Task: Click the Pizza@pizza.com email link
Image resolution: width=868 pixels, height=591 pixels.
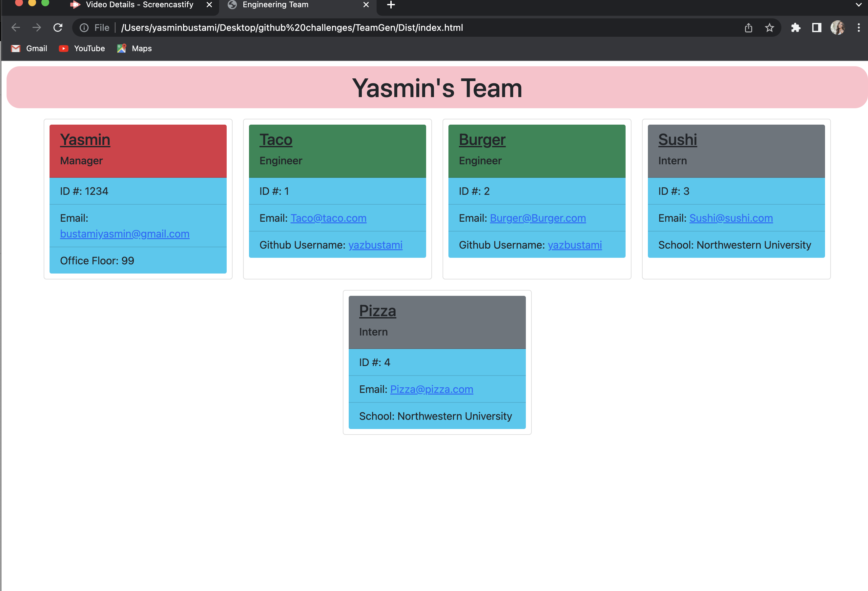Action: click(431, 389)
